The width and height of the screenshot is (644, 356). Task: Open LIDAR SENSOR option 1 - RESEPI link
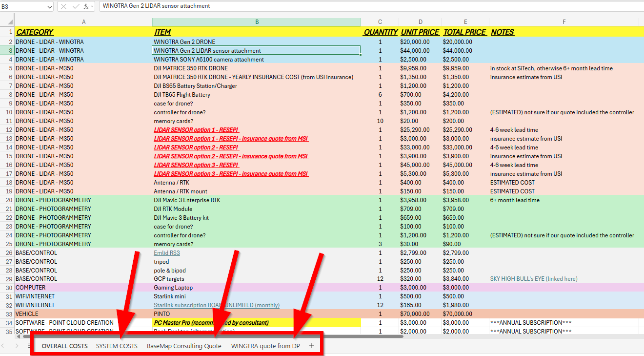click(196, 129)
